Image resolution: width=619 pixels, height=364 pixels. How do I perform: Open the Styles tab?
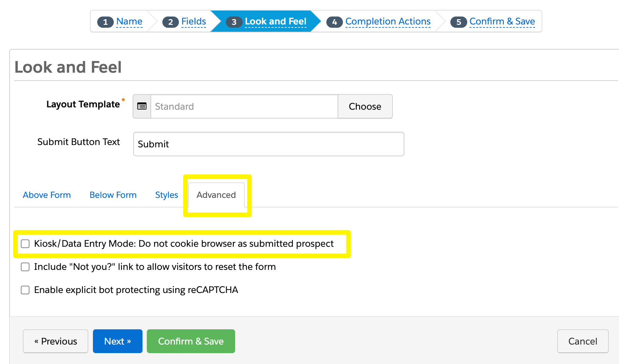point(167,195)
